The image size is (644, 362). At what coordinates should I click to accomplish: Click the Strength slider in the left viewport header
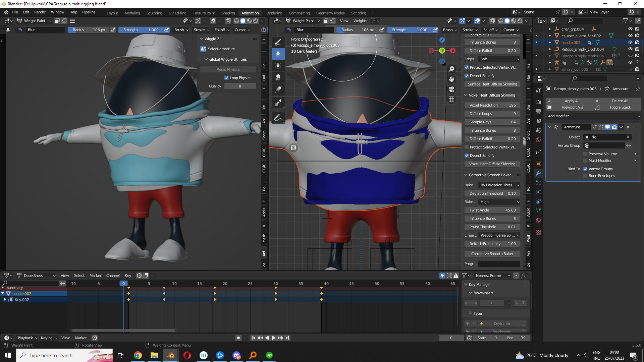click(x=141, y=30)
